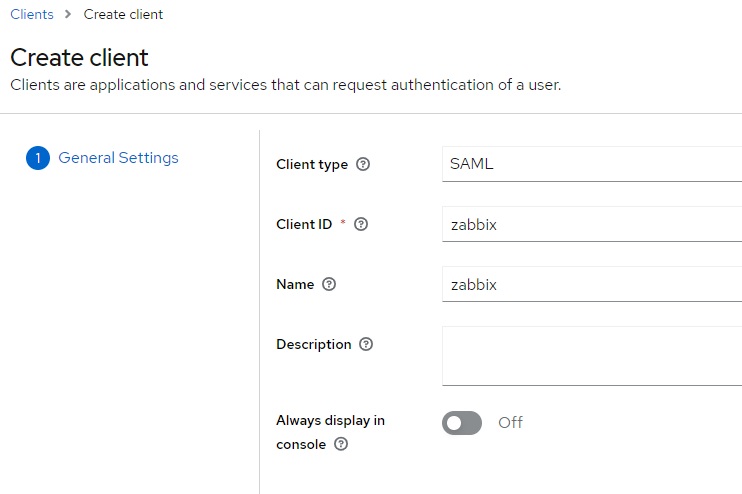Click the Description help question-mark icon

coord(366,344)
